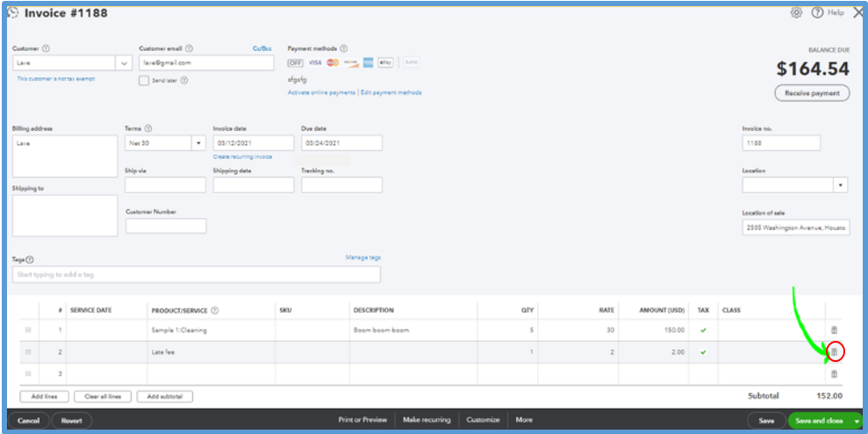Click the Send later help icon
868x434 pixels.
pos(184,80)
